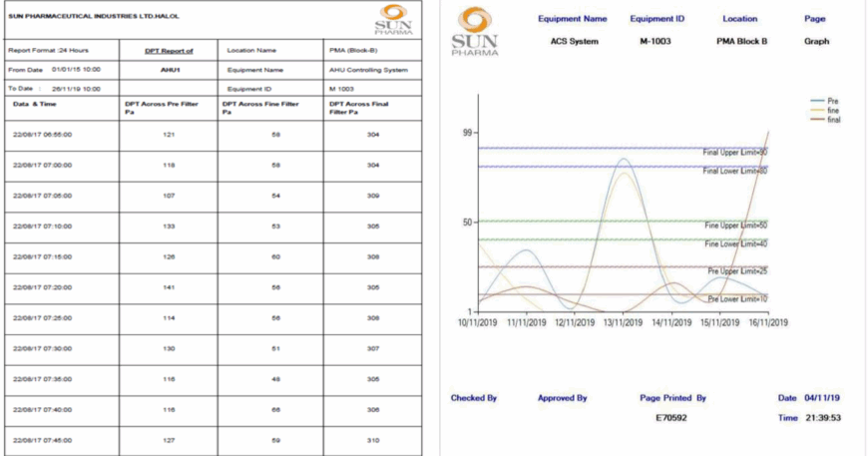Screen dimensions: 868x456
Task: Click the Final Upper Limit=90 label
Action: 735,153
